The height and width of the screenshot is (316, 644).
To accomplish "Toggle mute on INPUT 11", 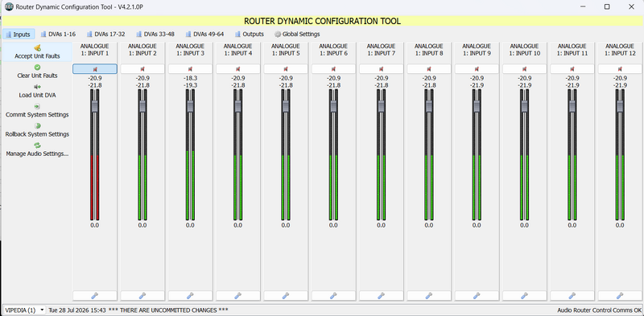I will (572, 69).
